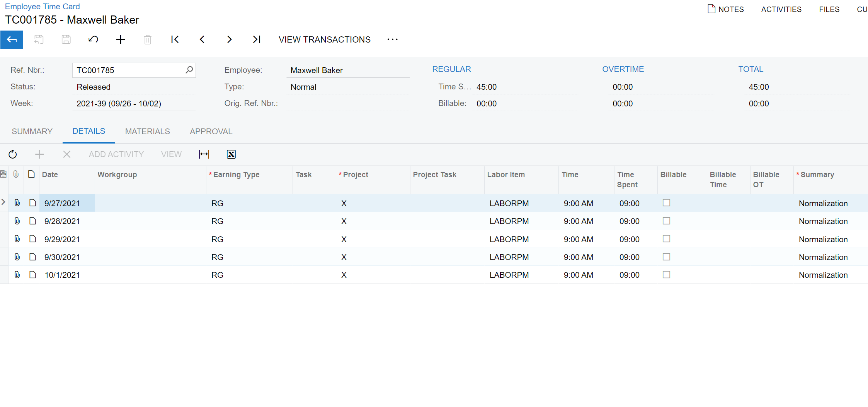Expand the 9/27/2021 row arrow

click(x=3, y=202)
